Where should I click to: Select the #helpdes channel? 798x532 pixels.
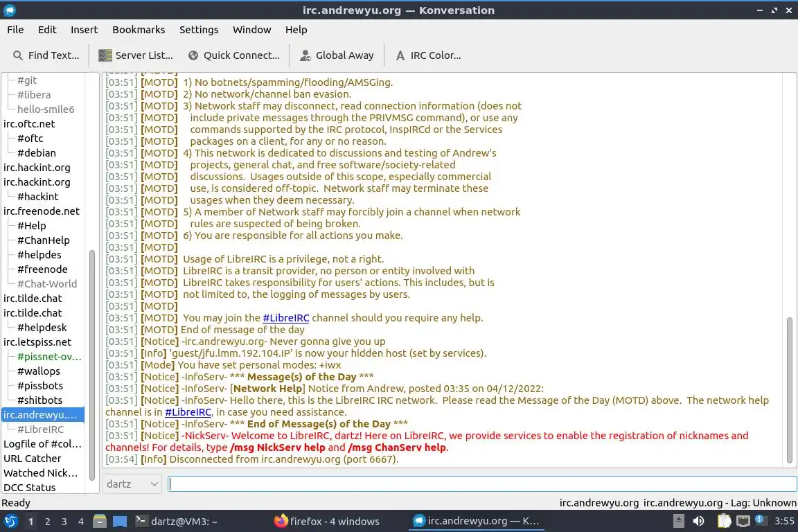(x=39, y=254)
